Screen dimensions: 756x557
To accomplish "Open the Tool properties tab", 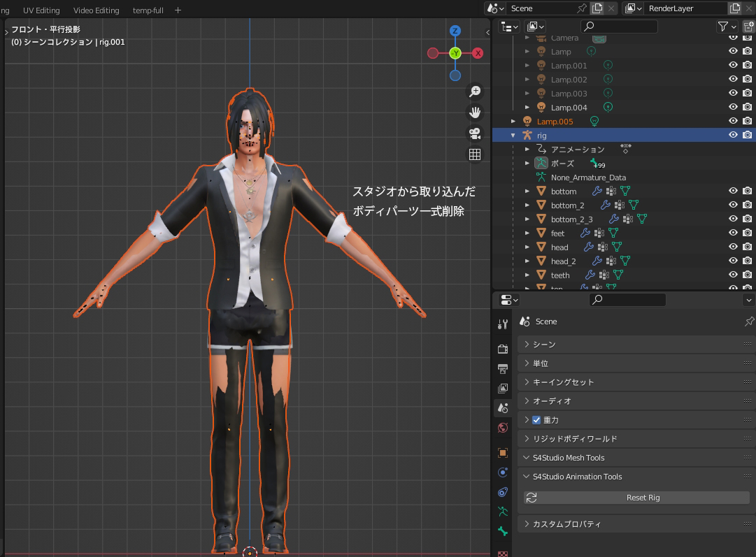I will tap(502, 324).
